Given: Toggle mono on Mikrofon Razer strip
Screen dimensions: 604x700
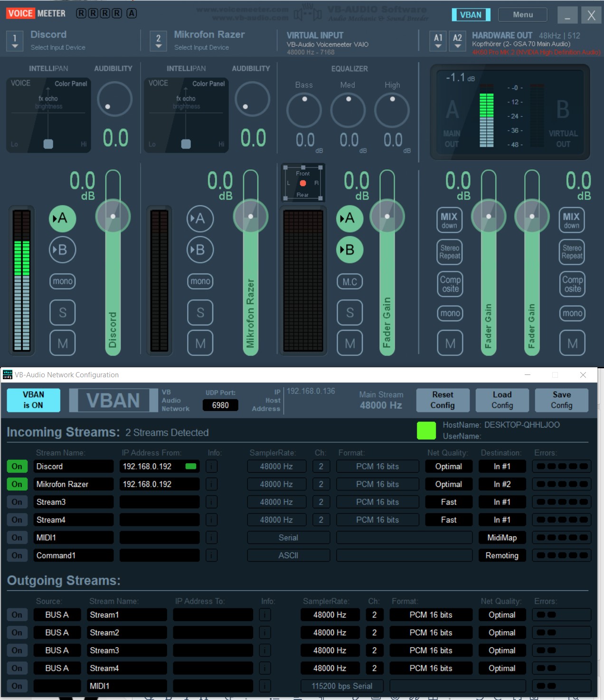Looking at the screenshot, I should pyautogui.click(x=200, y=281).
